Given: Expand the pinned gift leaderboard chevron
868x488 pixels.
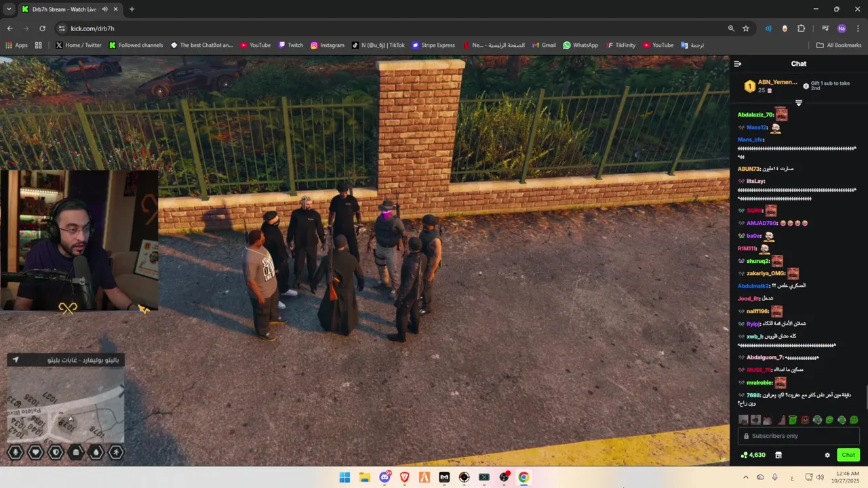Looking at the screenshot, I should (x=799, y=103).
